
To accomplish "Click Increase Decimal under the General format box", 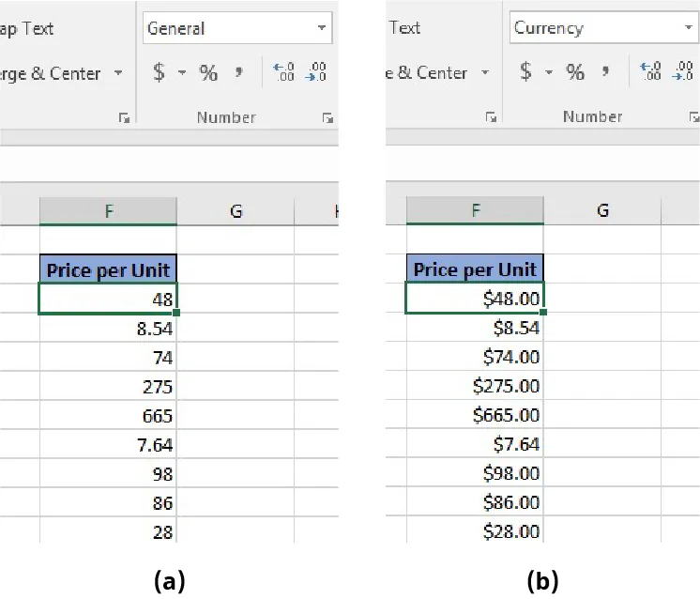I will (283, 73).
